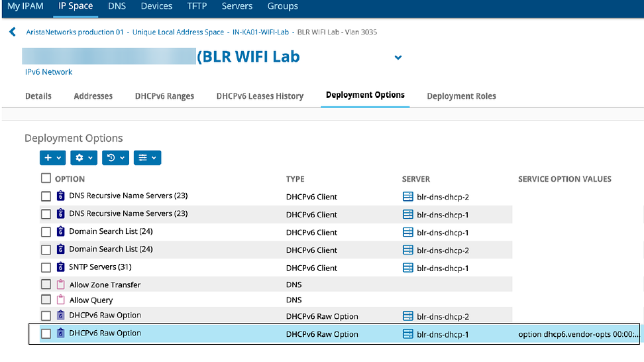The height and width of the screenshot is (362, 644).
Task: Expand the chevron next to BLR WIFI Lab title
Action: [398, 58]
